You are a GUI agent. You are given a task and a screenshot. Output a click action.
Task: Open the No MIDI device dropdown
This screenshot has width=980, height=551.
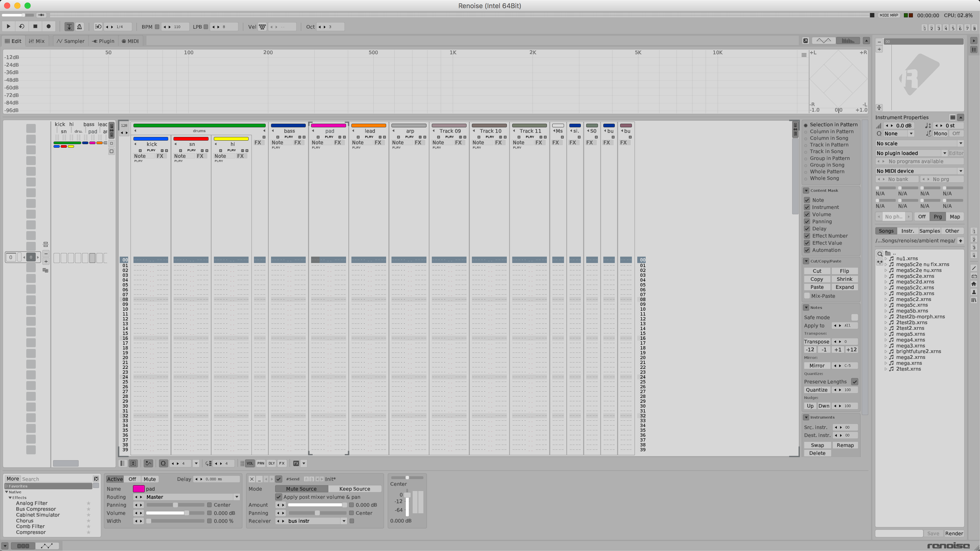click(x=920, y=171)
